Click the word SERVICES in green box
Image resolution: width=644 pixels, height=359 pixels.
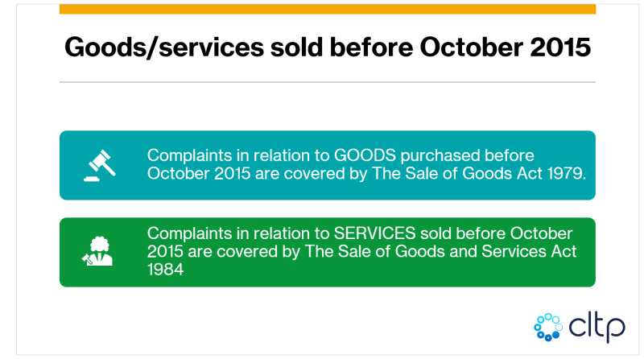(x=374, y=233)
